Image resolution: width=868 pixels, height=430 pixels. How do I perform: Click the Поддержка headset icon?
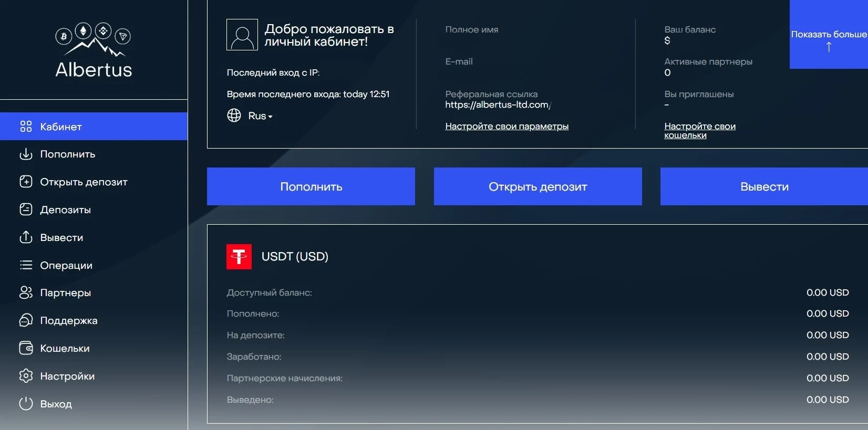(26, 320)
